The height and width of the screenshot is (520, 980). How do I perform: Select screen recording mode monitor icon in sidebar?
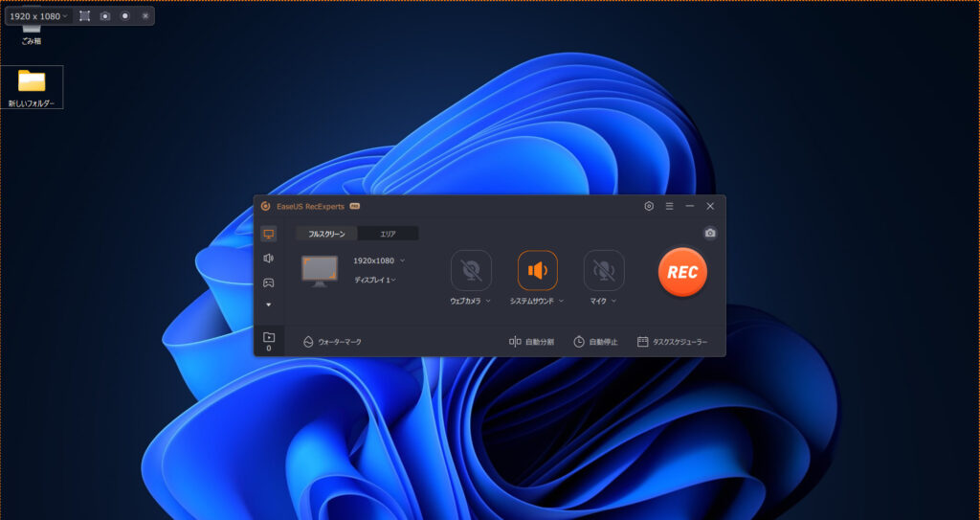point(269,234)
